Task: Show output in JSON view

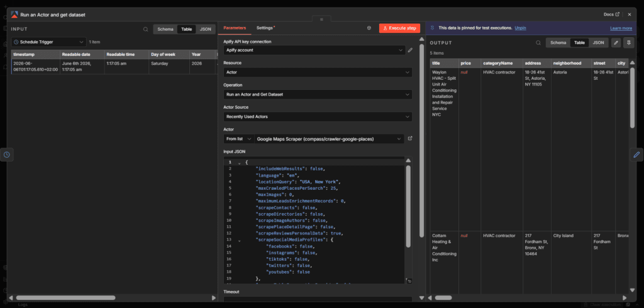Action: click(x=599, y=43)
